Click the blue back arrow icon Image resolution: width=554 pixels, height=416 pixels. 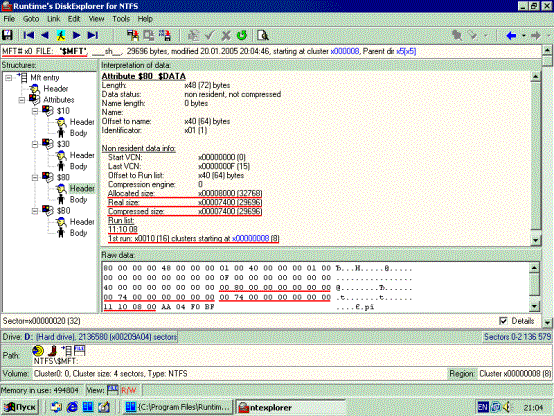click(x=511, y=36)
